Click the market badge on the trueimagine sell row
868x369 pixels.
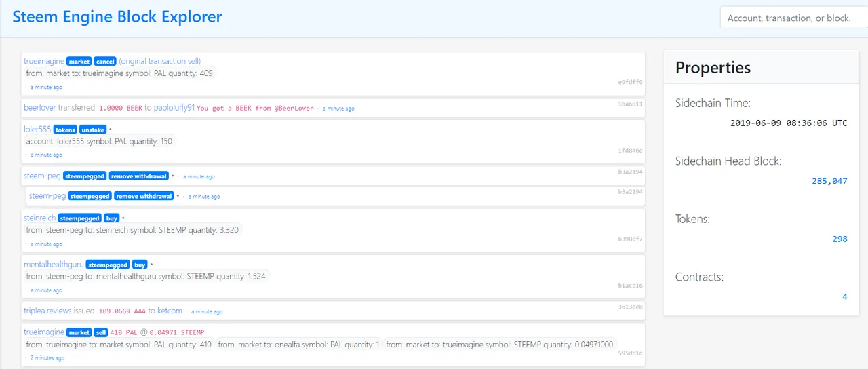coord(79,332)
